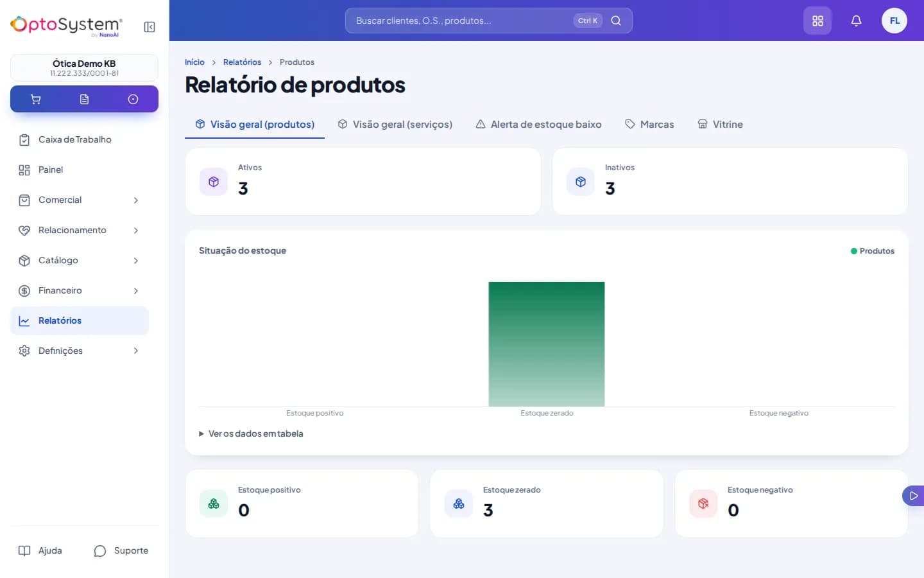Click the Relatórios breadcrumb link
The height and width of the screenshot is (578, 924).
[242, 62]
